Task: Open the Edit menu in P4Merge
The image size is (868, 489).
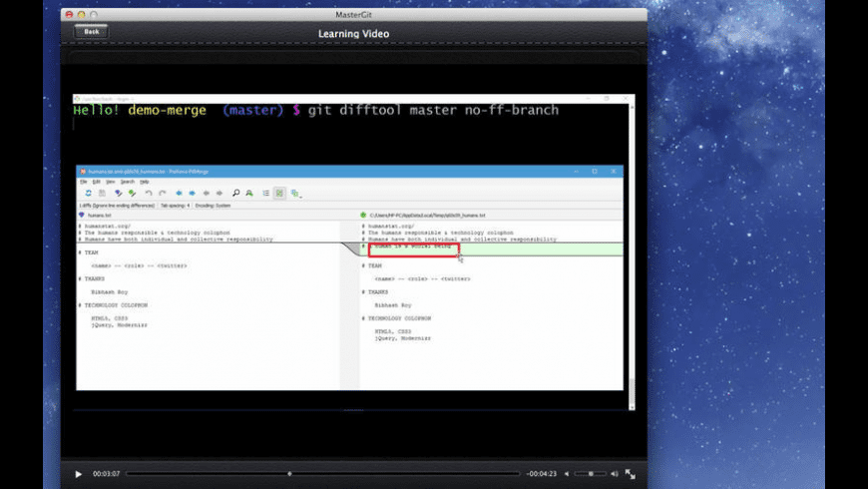Action: click(97, 182)
